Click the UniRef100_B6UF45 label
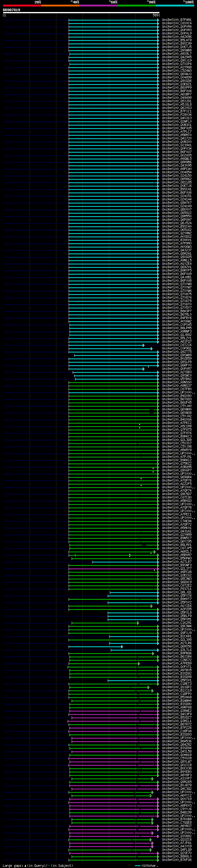197x868 pixels. click(x=176, y=403)
